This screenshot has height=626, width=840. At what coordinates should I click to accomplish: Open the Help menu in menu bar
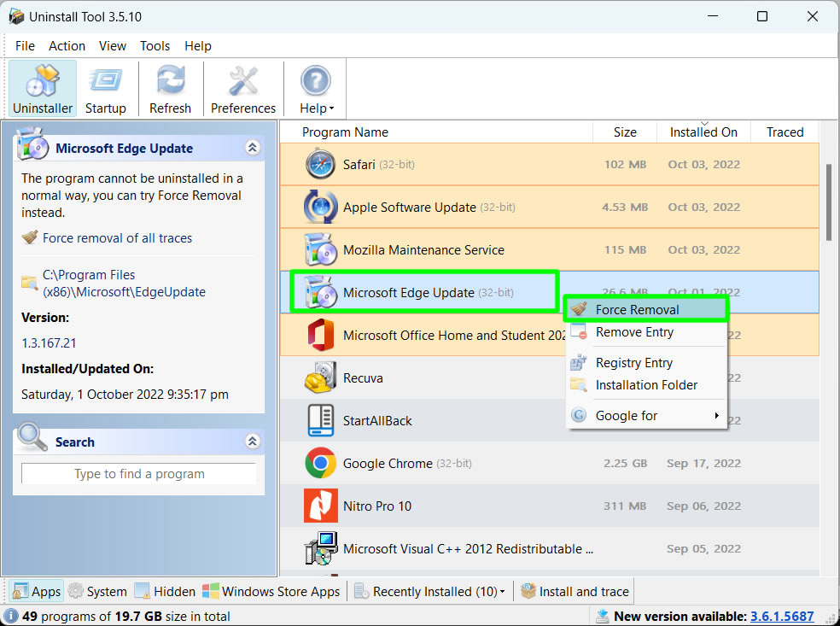198,46
